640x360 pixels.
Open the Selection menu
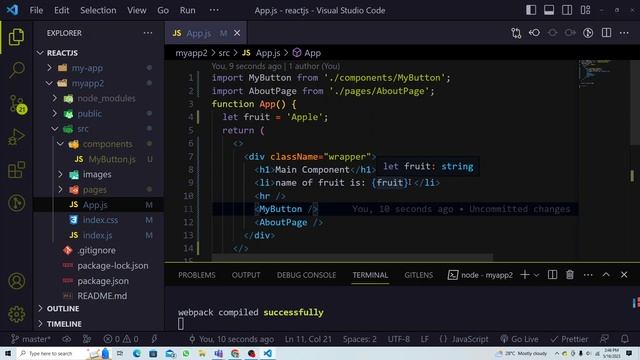98,10
